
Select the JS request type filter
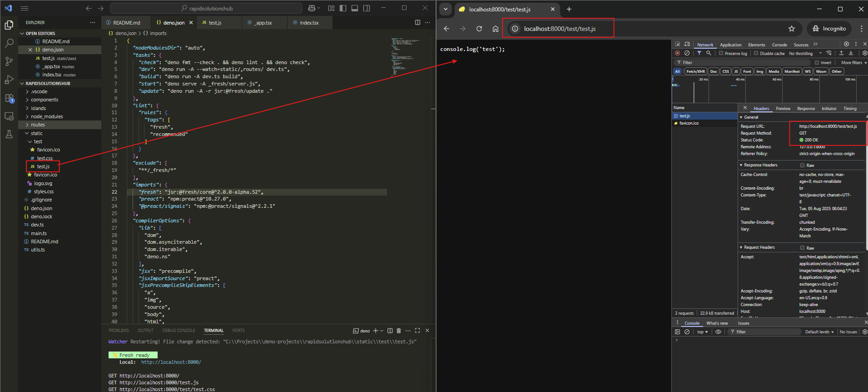tap(736, 71)
